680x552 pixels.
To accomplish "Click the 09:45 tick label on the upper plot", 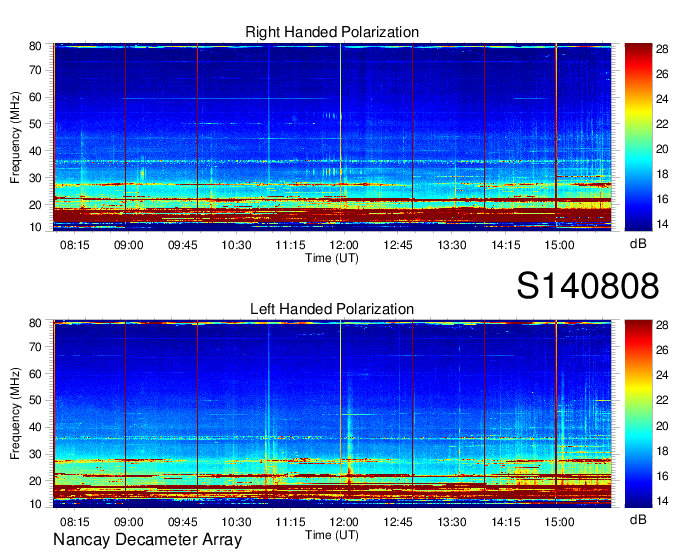I will (183, 245).
